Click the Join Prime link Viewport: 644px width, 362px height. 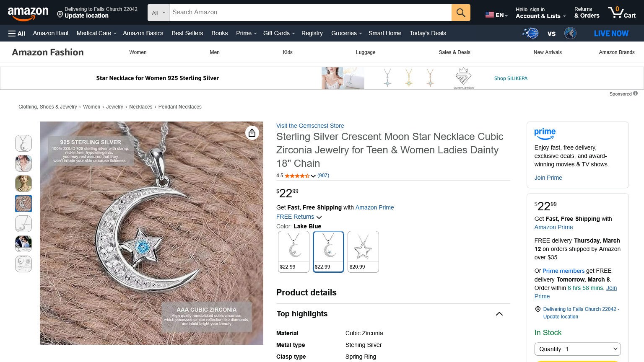pyautogui.click(x=548, y=178)
